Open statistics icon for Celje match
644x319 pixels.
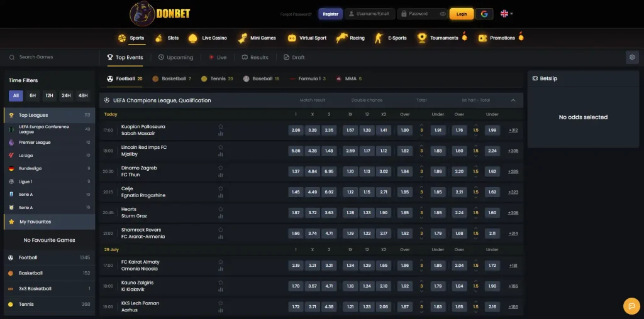[221, 195]
